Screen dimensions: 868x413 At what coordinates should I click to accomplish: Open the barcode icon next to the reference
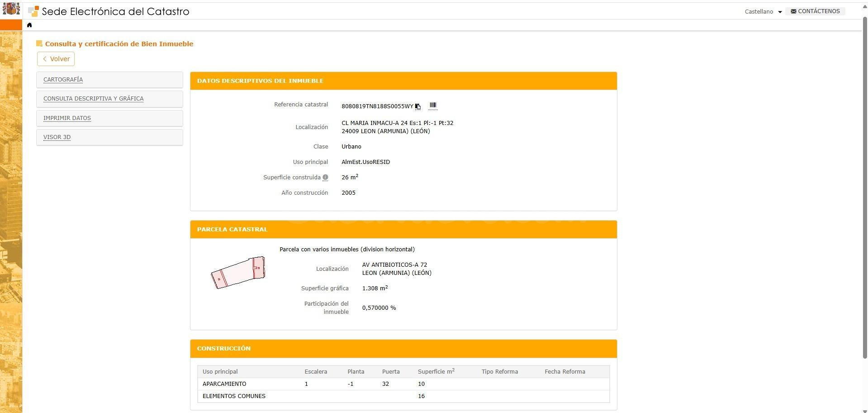[x=433, y=106]
